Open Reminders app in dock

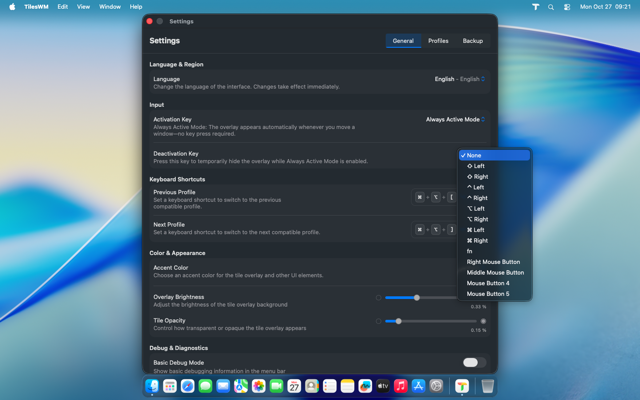(x=330, y=386)
